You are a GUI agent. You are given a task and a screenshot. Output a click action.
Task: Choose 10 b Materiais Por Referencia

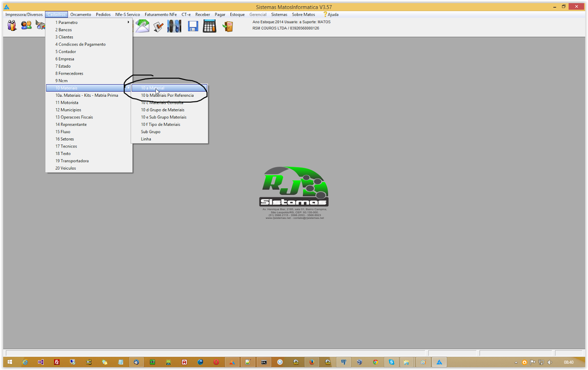coord(169,95)
